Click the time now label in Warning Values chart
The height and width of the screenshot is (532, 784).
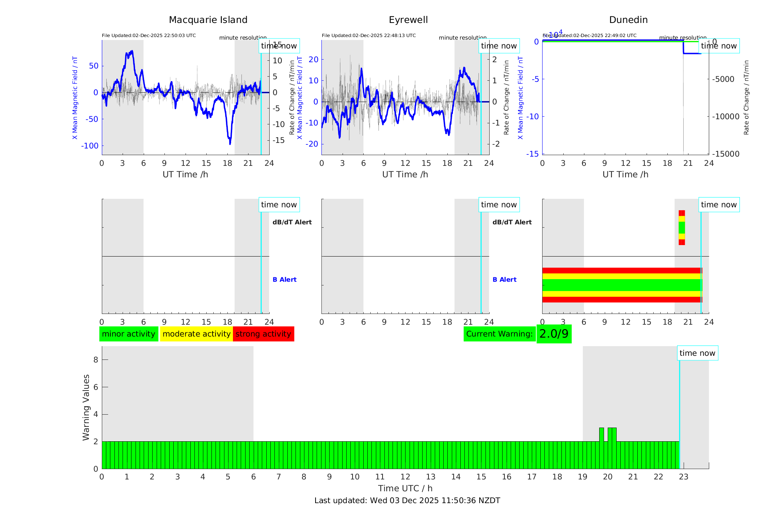pyautogui.click(x=697, y=353)
